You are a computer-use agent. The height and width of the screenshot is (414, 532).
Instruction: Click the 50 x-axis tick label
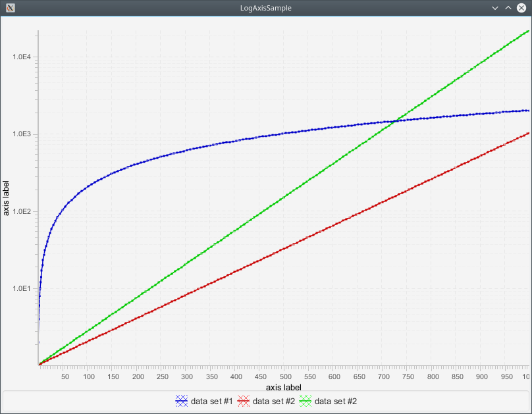coord(65,376)
